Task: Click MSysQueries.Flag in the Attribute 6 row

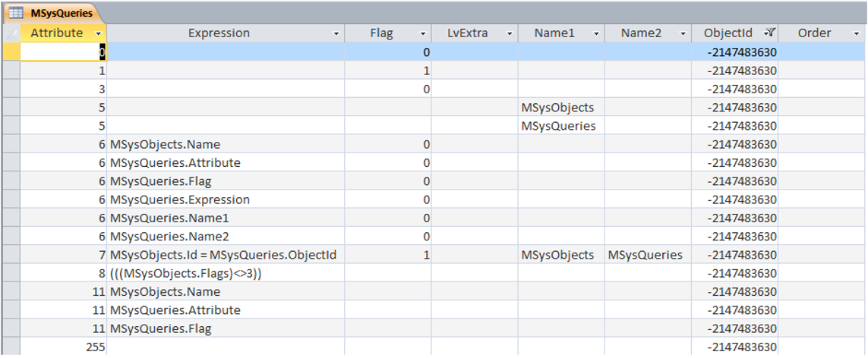Action: 226,181
